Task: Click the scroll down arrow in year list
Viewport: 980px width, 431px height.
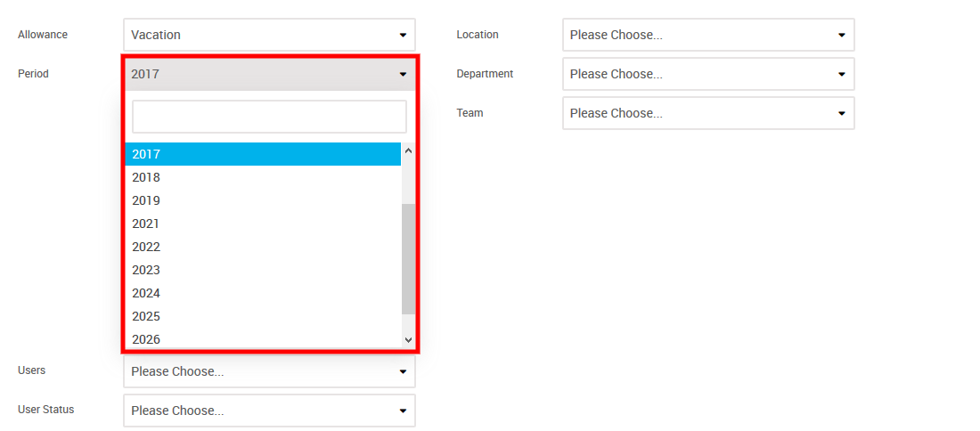Action: tap(409, 339)
